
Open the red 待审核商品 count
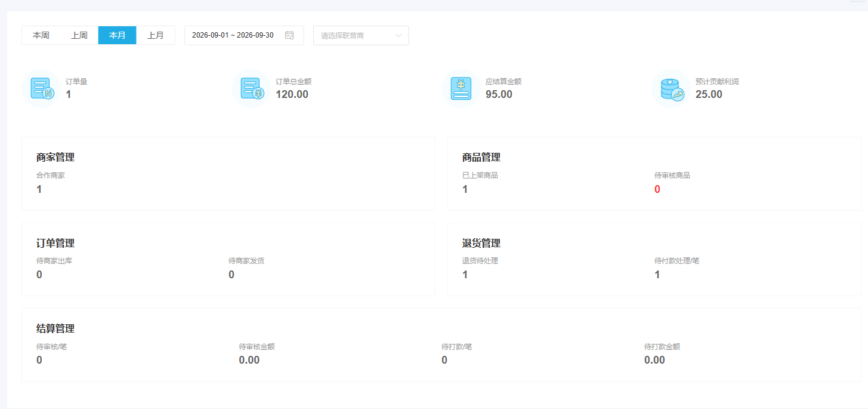coord(657,189)
